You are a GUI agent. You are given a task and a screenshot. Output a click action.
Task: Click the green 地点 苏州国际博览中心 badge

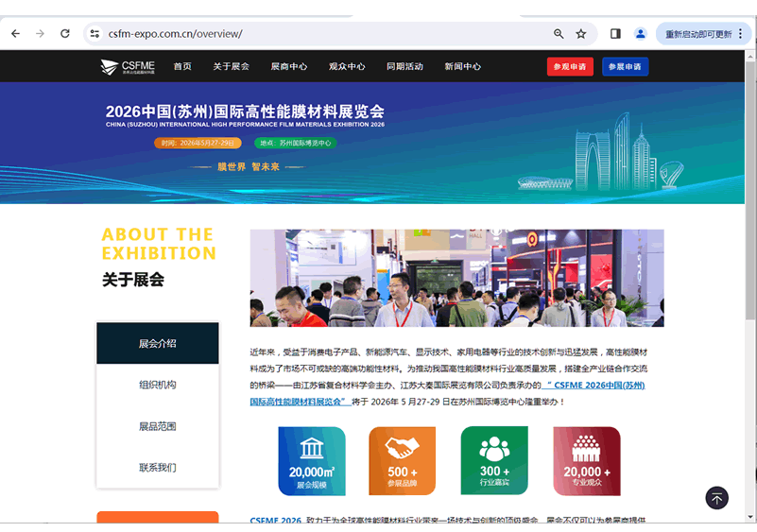coord(296,143)
